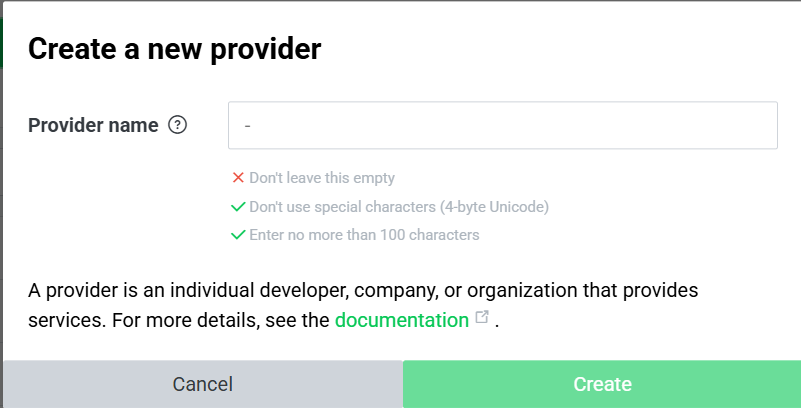This screenshot has width=801, height=408.
Task: Cancel creating the new provider
Action: tap(203, 384)
